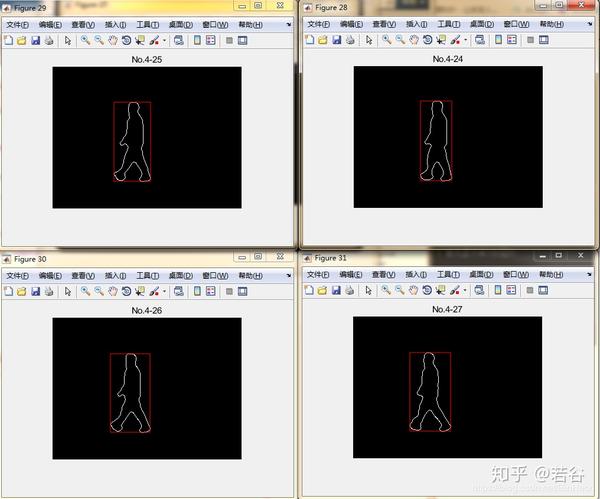The image size is (600, 499).
Task: Click the Figure 30 title bar text
Action: click(30, 259)
